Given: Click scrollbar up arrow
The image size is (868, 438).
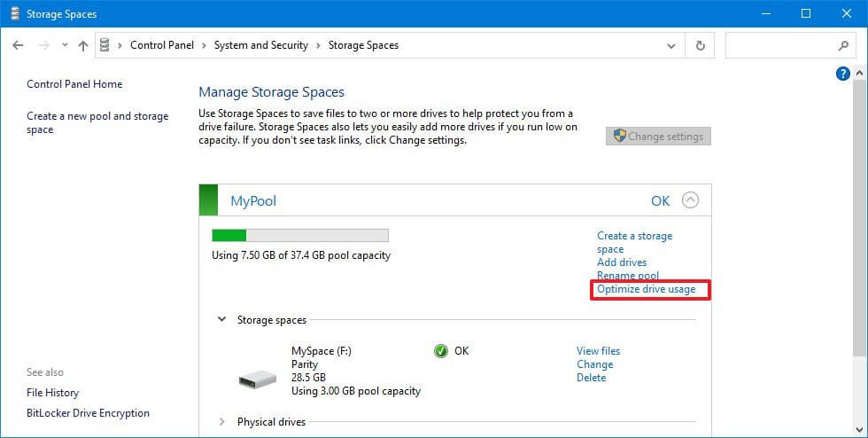Looking at the screenshot, I should tap(859, 74).
